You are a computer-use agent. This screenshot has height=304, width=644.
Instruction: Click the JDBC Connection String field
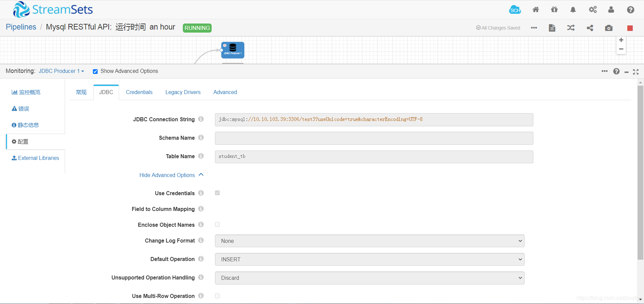[x=374, y=120]
